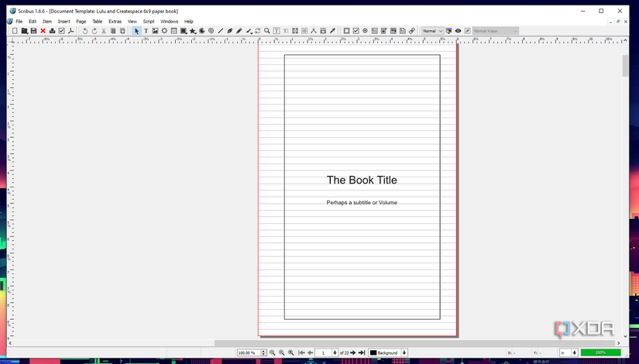Open the Item menu

pos(47,22)
